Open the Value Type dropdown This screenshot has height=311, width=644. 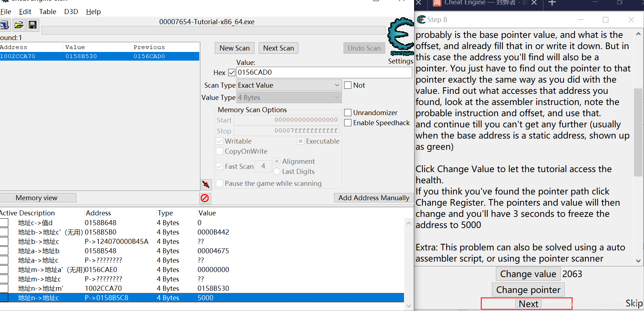click(289, 97)
